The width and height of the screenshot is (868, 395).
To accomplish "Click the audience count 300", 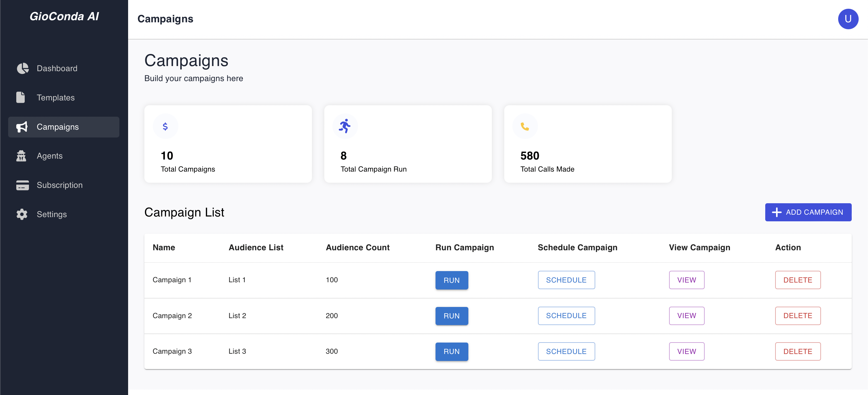I will point(332,351).
